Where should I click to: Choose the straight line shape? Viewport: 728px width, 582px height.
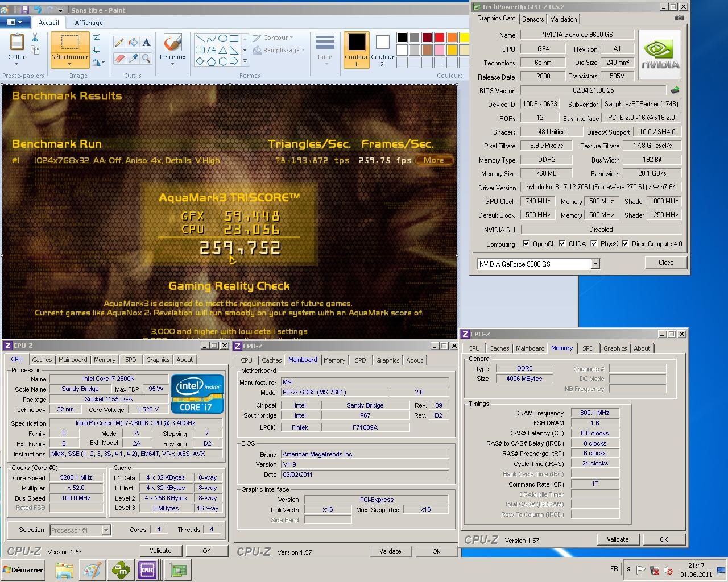tap(200, 39)
